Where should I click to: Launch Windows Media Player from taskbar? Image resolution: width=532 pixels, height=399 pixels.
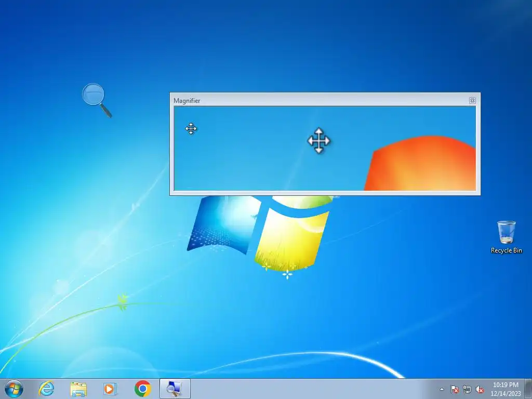pos(110,389)
